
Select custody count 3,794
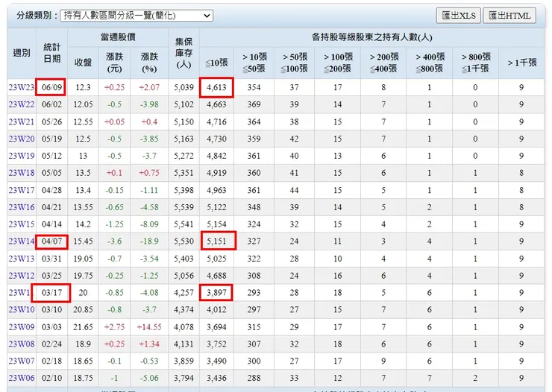click(x=184, y=378)
